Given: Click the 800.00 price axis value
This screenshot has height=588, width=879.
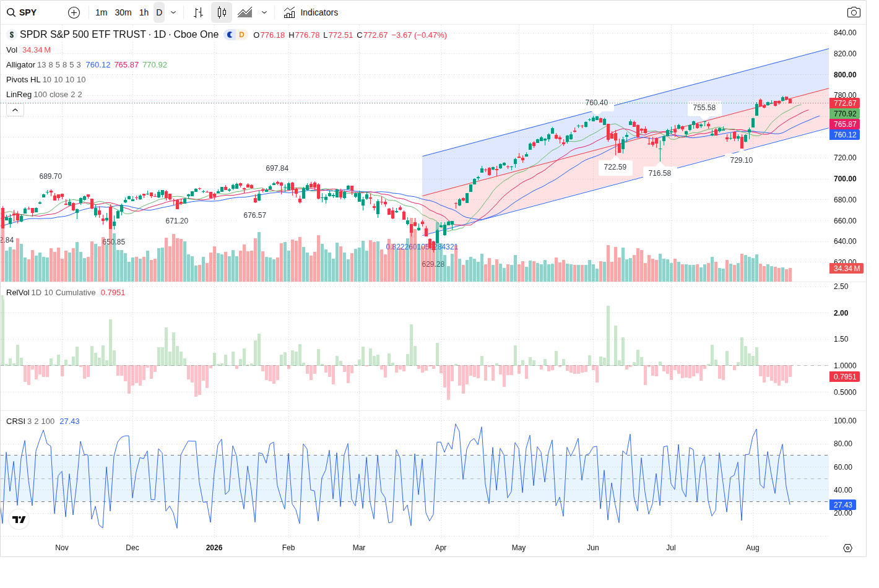Looking at the screenshot, I should [845, 75].
